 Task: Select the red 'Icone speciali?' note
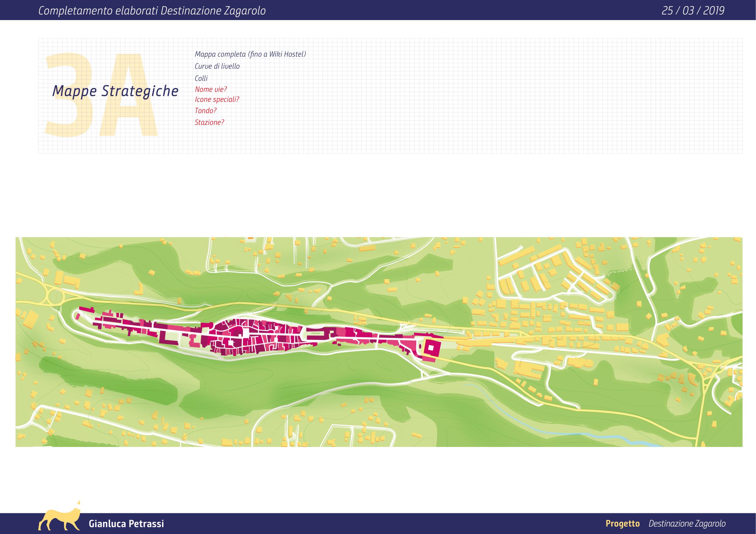pyautogui.click(x=217, y=99)
